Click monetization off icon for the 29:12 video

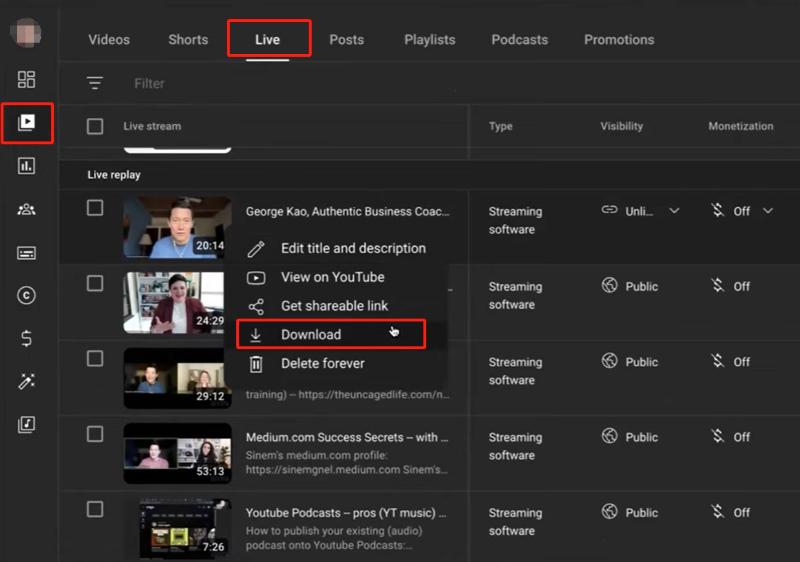pyautogui.click(x=718, y=361)
